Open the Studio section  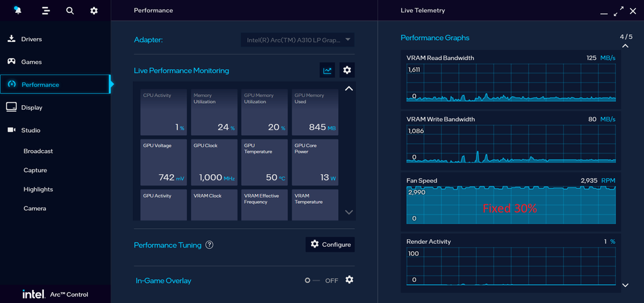click(x=55, y=130)
